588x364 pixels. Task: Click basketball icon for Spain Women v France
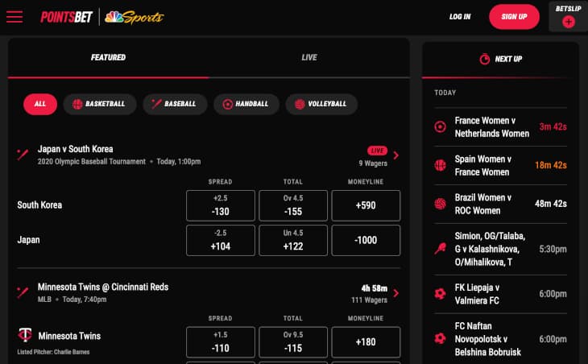pyautogui.click(x=441, y=165)
